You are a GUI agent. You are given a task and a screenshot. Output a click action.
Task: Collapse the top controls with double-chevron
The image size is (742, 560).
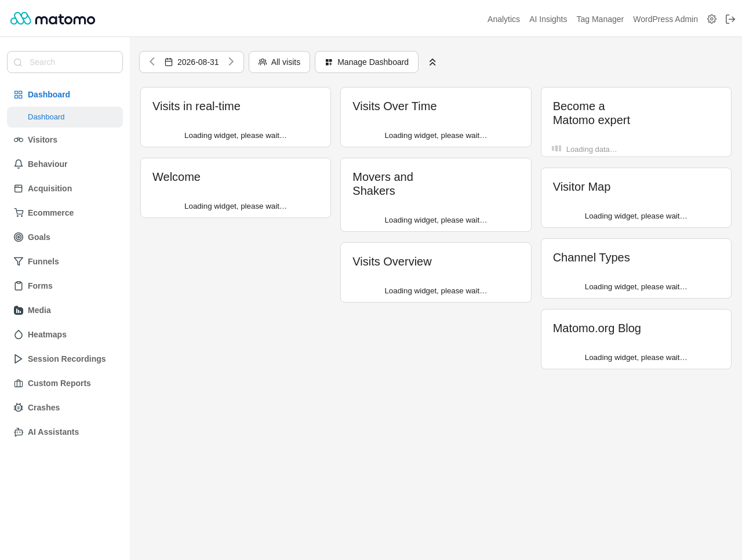click(432, 62)
